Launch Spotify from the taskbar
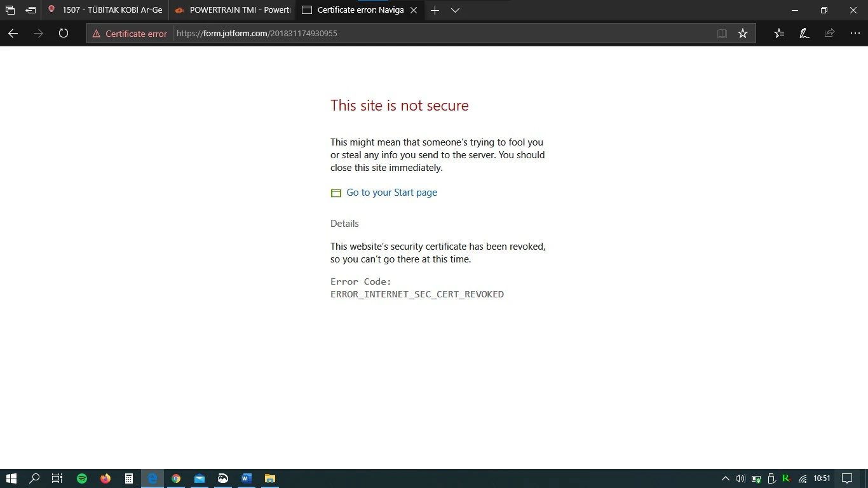Viewport: 868px width, 488px height. (x=82, y=478)
